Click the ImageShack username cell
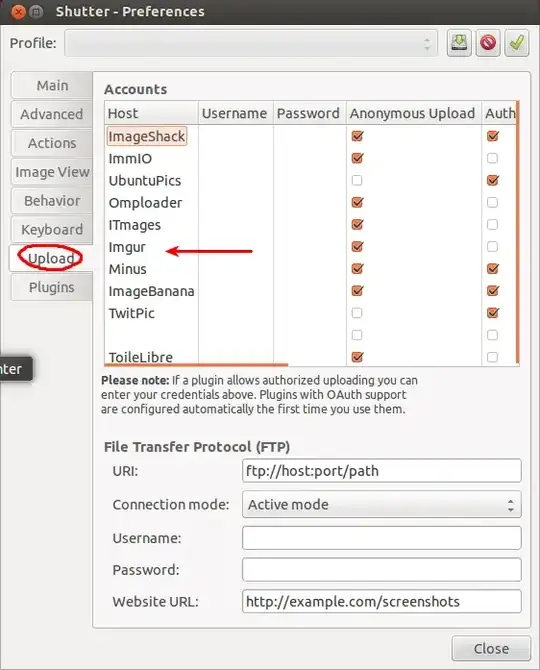 235,136
